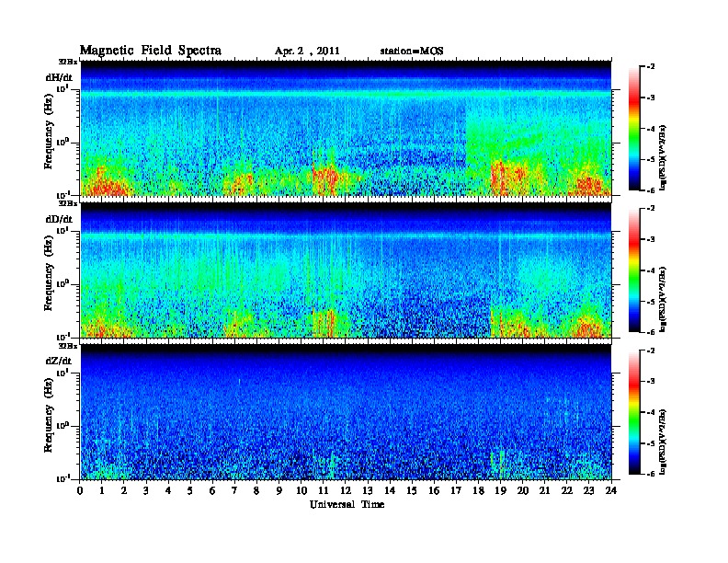Image resolution: width=728 pixels, height=563 pixels.
Task: Click hour 21 on the Universal Time axis
Action: (544, 490)
